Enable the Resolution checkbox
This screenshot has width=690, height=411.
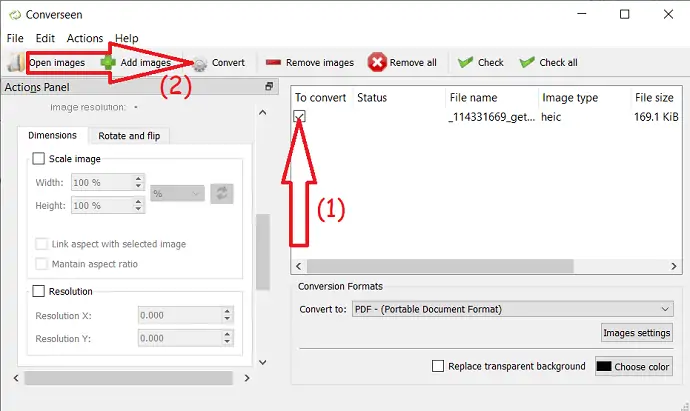tap(39, 292)
